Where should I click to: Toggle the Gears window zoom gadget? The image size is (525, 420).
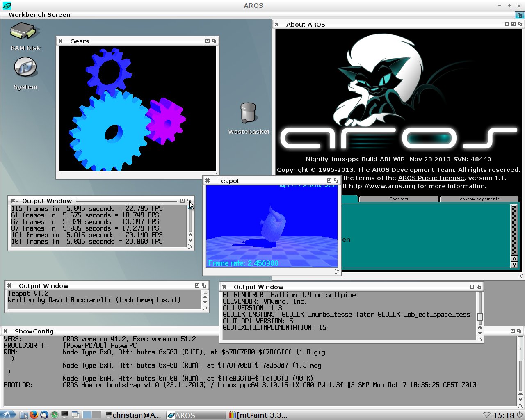click(207, 41)
